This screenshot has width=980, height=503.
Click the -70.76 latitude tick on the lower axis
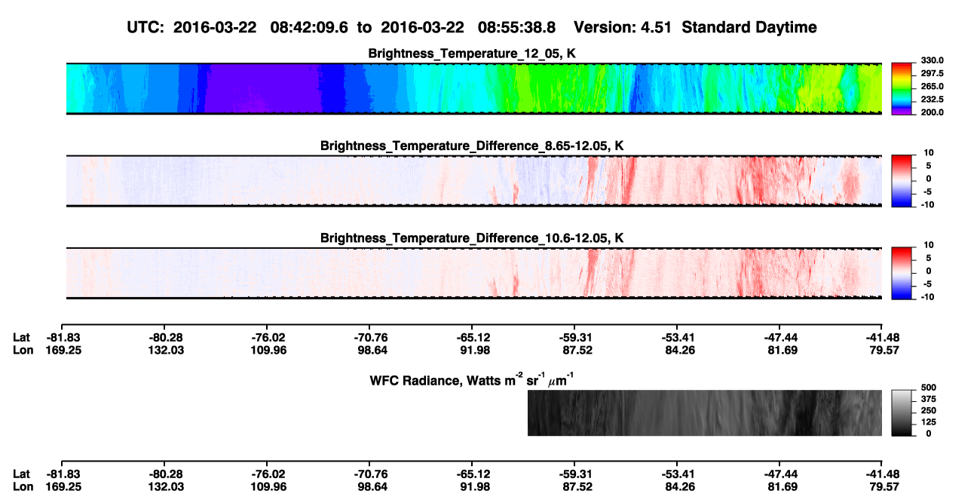point(370,474)
